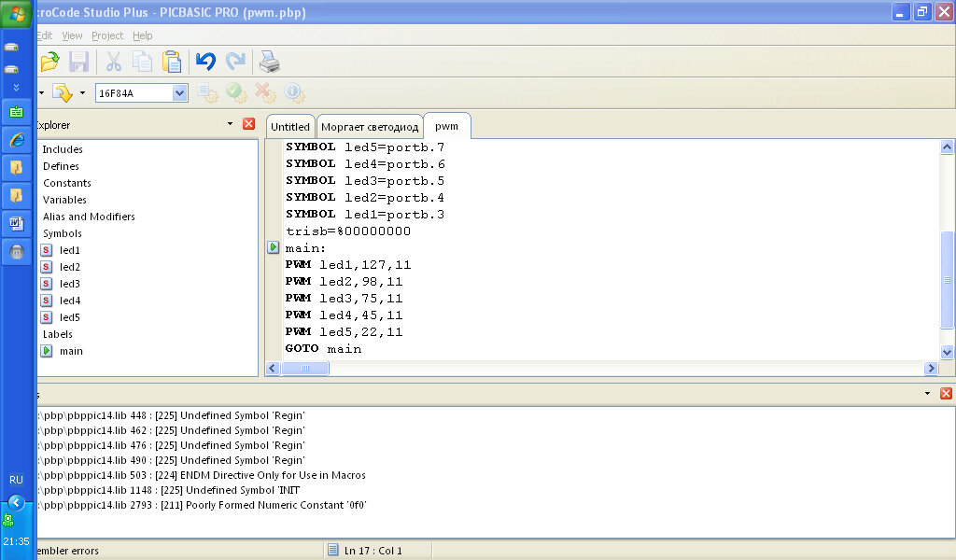Undo the last edit
The width and height of the screenshot is (956, 560).
[x=205, y=63]
